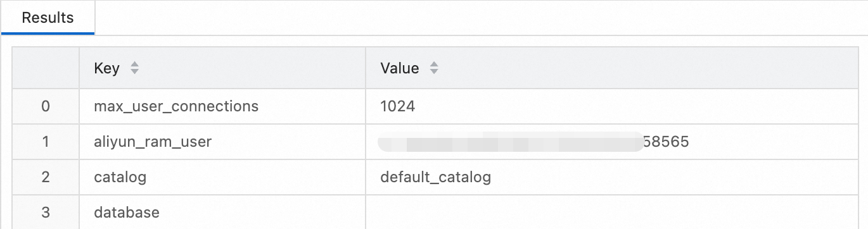Click the blank index column header
The height and width of the screenshot is (229, 868).
(46, 68)
